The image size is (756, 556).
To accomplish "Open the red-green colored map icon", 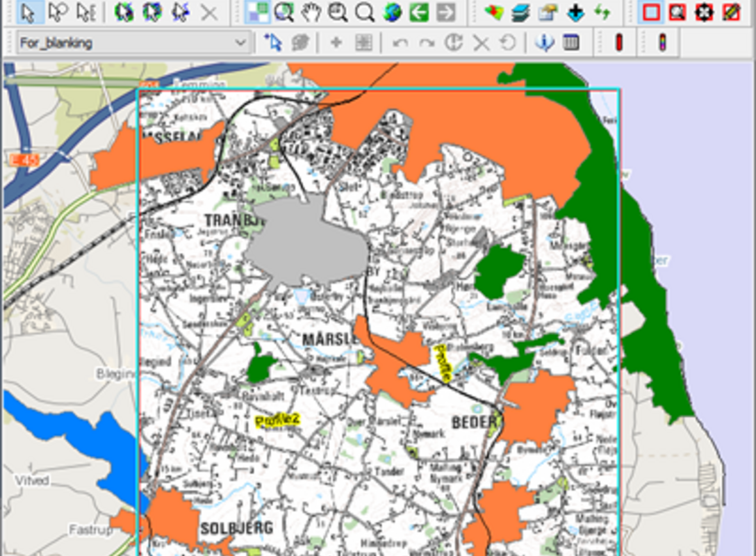I will tap(494, 12).
